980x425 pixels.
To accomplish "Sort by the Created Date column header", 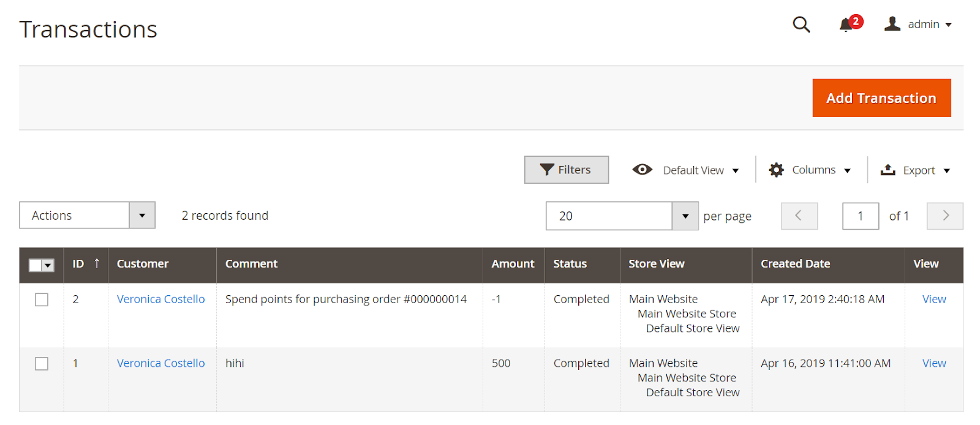I will [795, 264].
